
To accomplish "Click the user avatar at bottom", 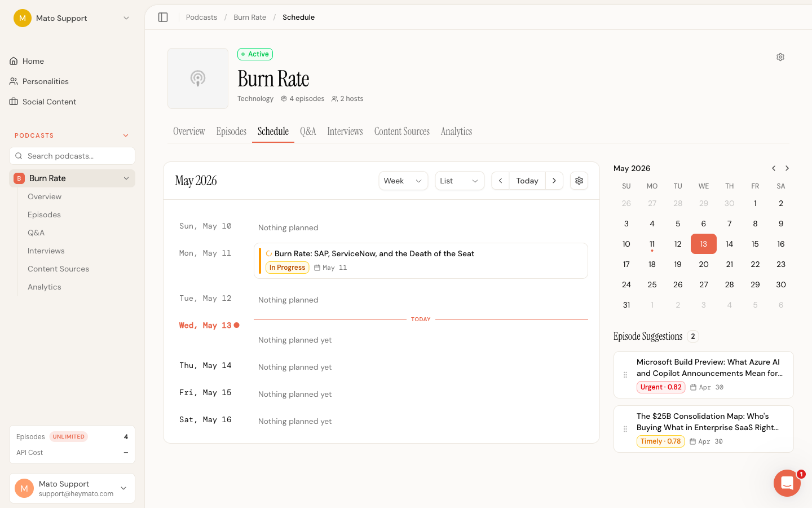I will coord(24,488).
